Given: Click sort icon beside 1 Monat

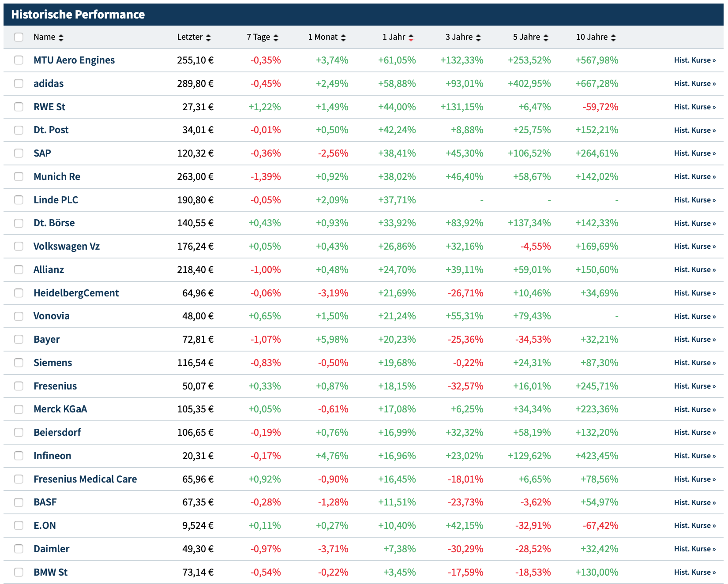Looking at the screenshot, I should pyautogui.click(x=343, y=38).
